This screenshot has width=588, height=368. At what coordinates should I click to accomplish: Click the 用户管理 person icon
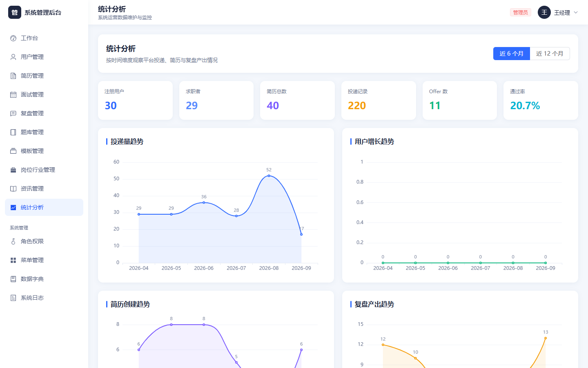click(13, 57)
